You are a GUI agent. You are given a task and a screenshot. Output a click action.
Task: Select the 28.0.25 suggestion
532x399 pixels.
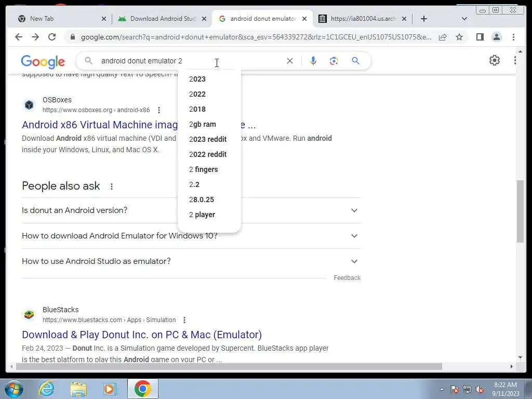tap(209, 199)
